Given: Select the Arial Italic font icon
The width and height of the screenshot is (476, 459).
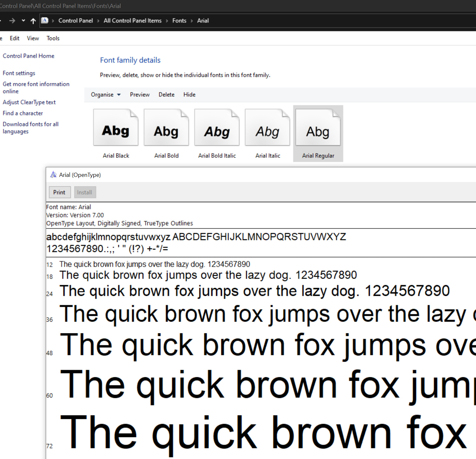Looking at the screenshot, I should pyautogui.click(x=267, y=128).
